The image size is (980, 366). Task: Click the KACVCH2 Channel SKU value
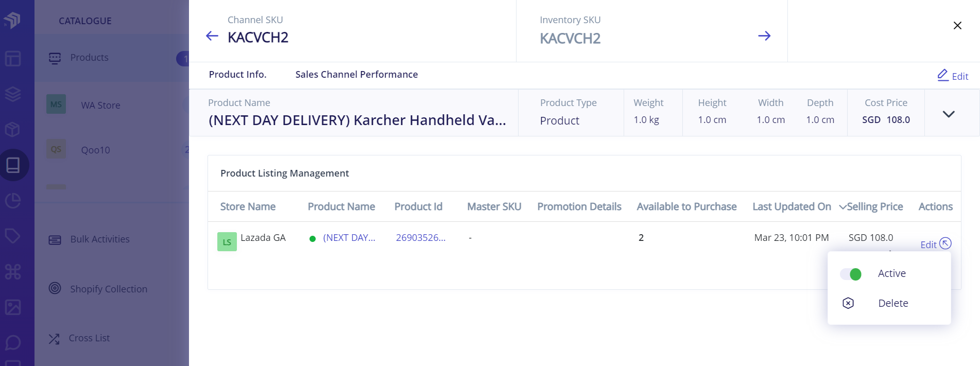pos(258,38)
